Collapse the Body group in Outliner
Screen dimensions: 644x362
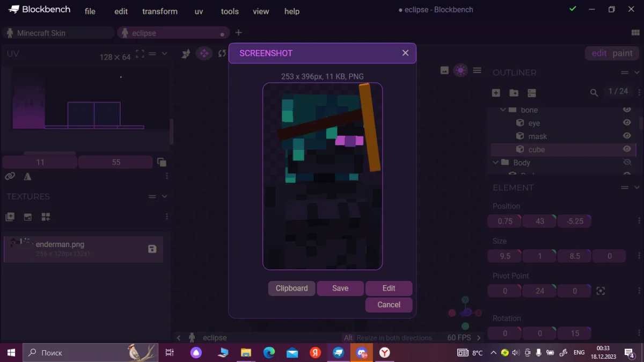pos(495,162)
